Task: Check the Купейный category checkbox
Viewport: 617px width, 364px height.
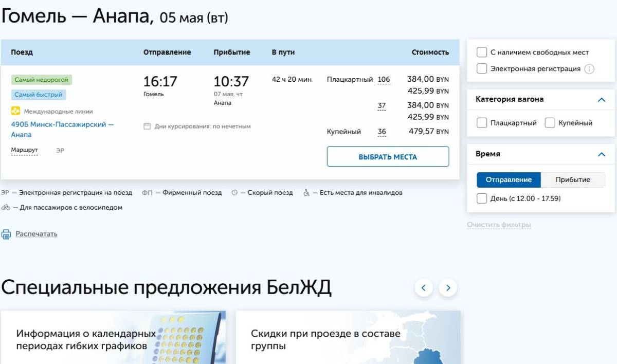Action: (x=550, y=123)
